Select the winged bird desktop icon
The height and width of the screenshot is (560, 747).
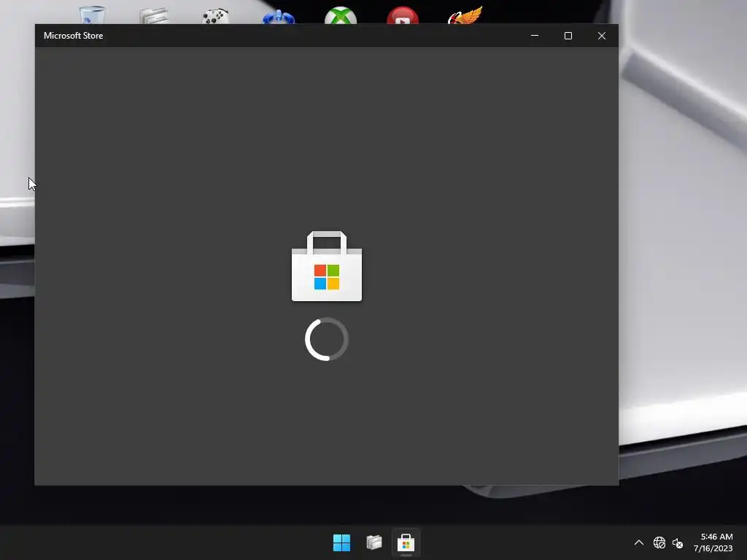[x=465, y=15]
